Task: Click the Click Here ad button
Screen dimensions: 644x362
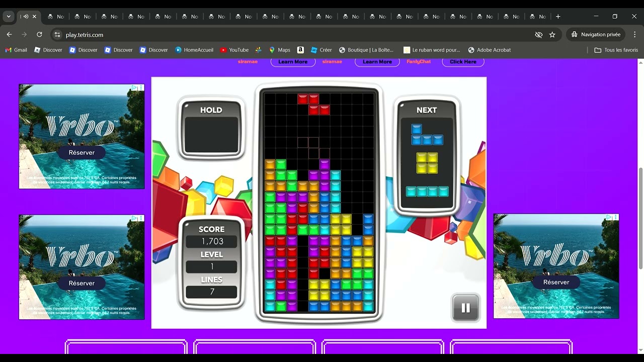Action: point(463,62)
